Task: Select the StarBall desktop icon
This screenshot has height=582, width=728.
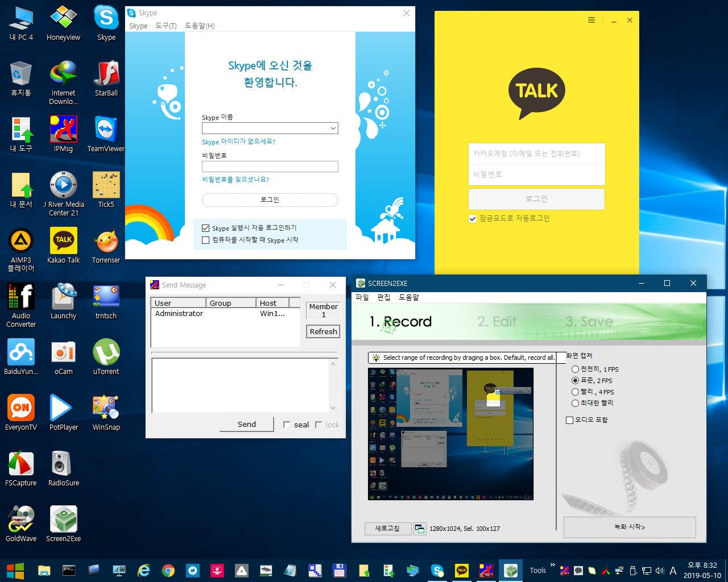Action: [106, 78]
